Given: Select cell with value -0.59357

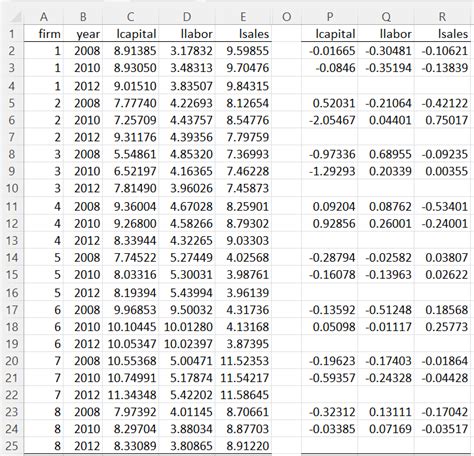Looking at the screenshot, I should coord(329,378).
